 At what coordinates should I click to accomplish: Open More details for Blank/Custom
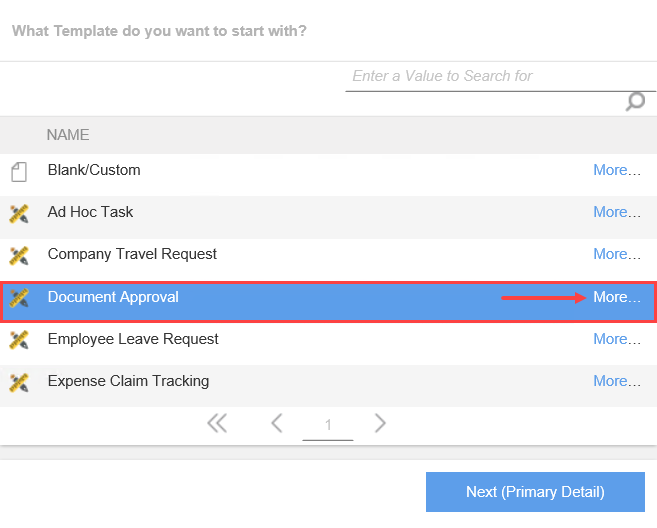click(616, 170)
